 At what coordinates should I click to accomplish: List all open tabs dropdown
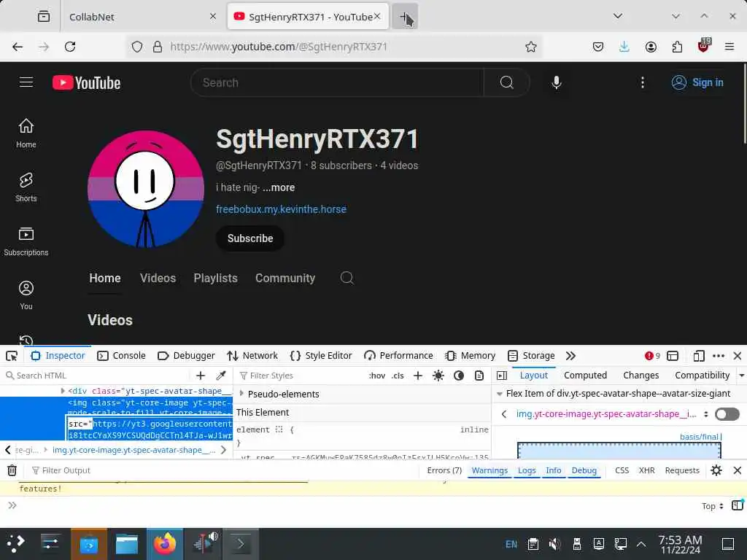click(x=618, y=16)
